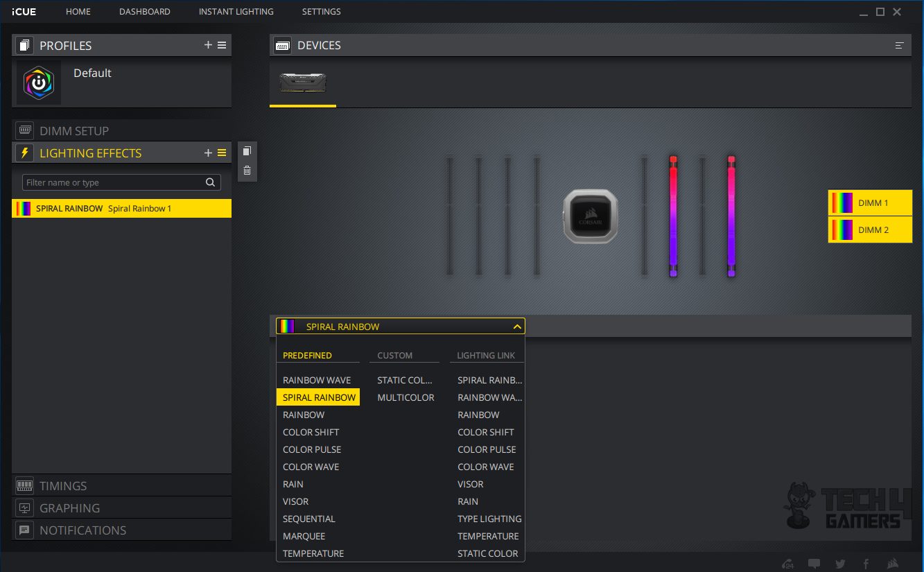Switch to the Lighting Link effects column
This screenshot has height=572, width=924.
coord(487,355)
